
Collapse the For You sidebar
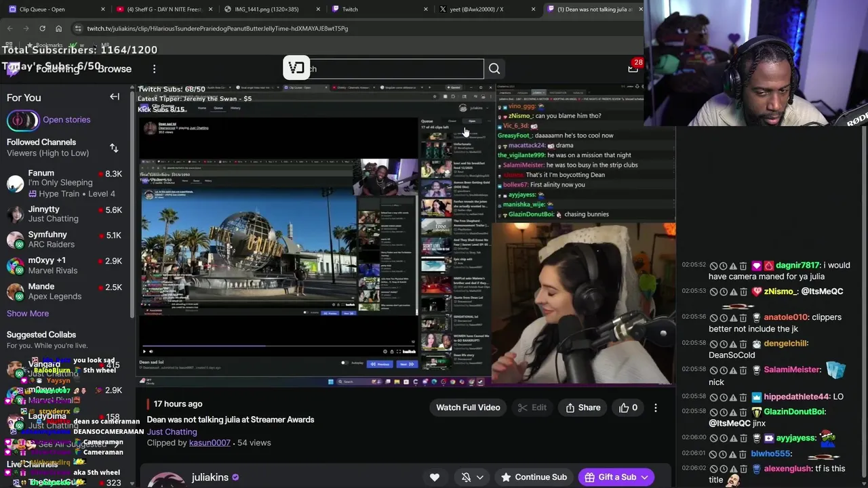click(x=115, y=97)
